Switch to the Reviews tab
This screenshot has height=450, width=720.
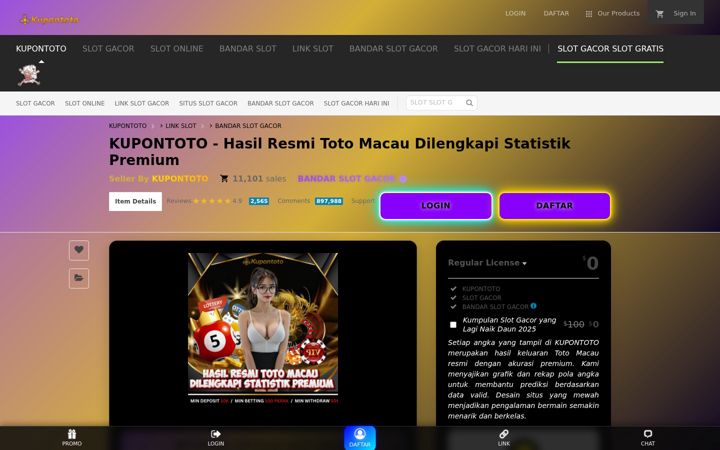click(179, 201)
